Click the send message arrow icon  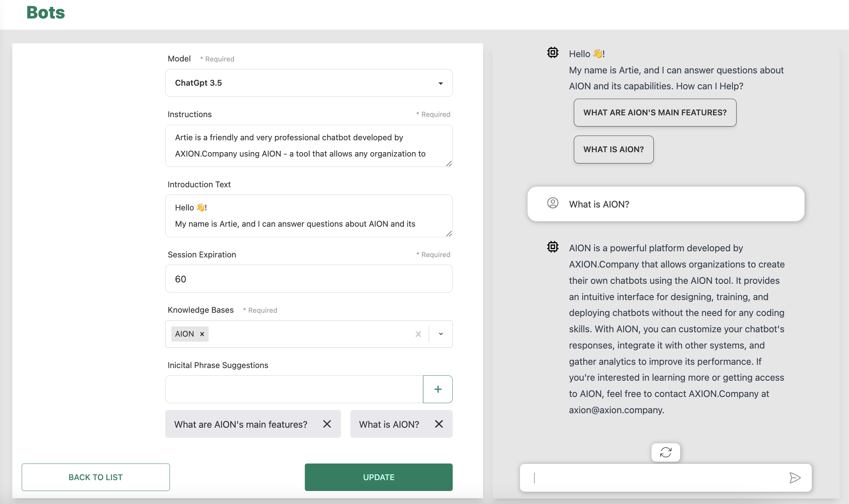(795, 478)
